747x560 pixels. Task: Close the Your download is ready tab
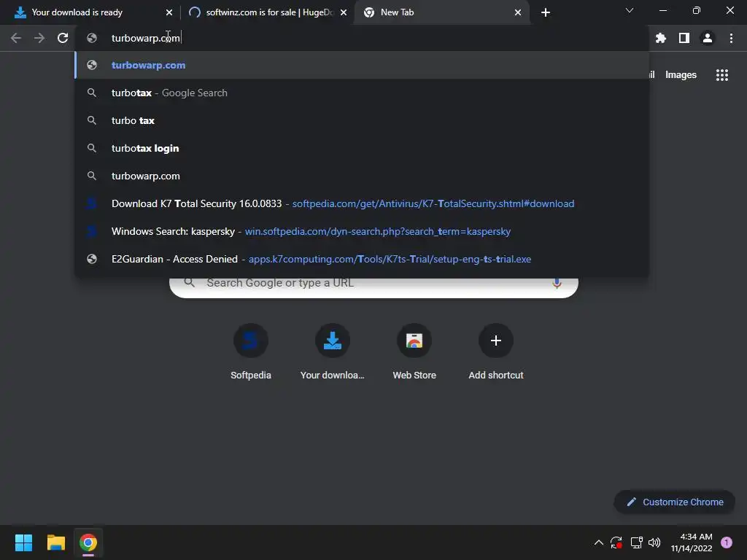pos(169,12)
